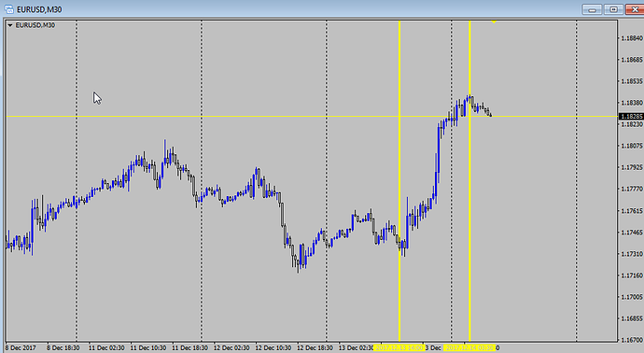Click the 11 Dec 10:30 time label
644x353 pixels.
148,348
